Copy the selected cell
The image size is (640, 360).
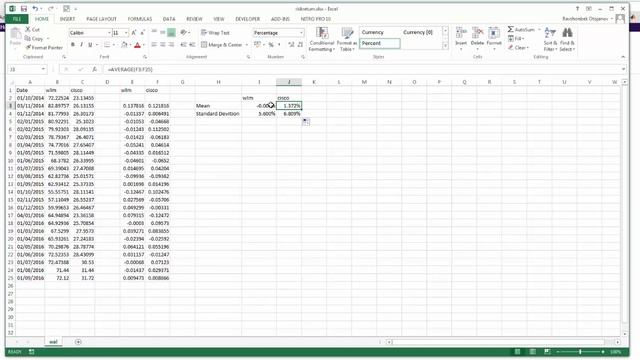point(34,38)
